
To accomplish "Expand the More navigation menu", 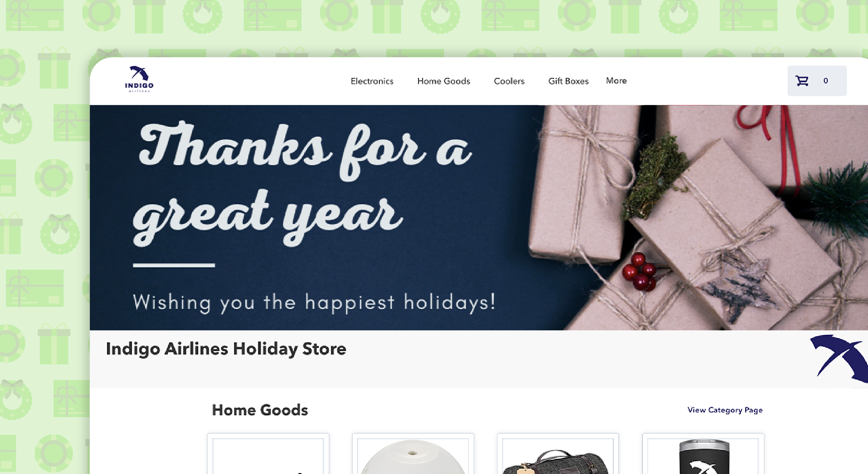I will pyautogui.click(x=616, y=81).
